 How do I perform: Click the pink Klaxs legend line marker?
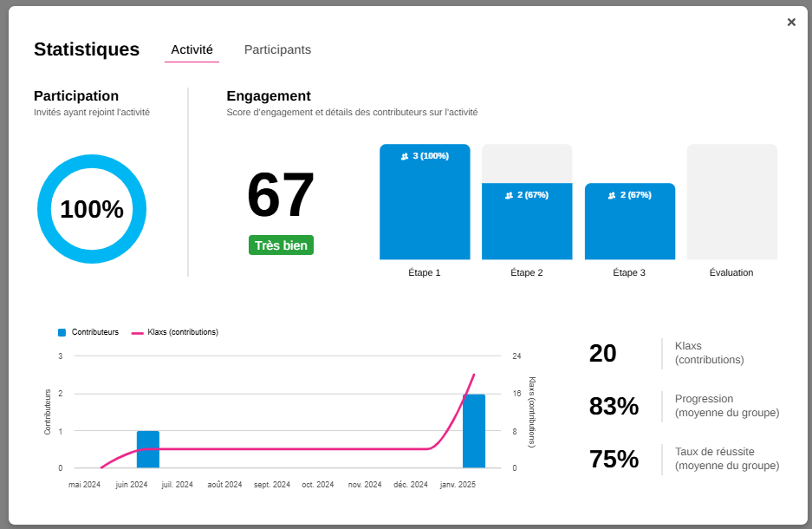[x=137, y=333]
